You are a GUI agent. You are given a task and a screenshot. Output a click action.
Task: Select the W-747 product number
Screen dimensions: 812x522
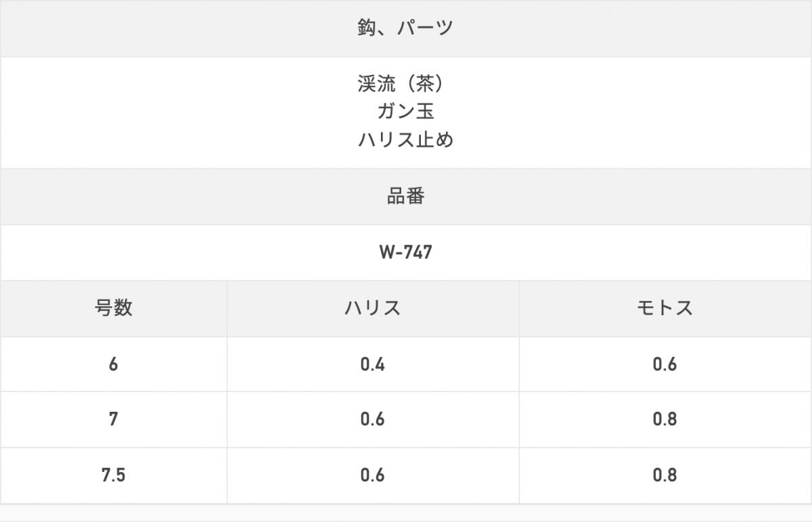coord(405,252)
